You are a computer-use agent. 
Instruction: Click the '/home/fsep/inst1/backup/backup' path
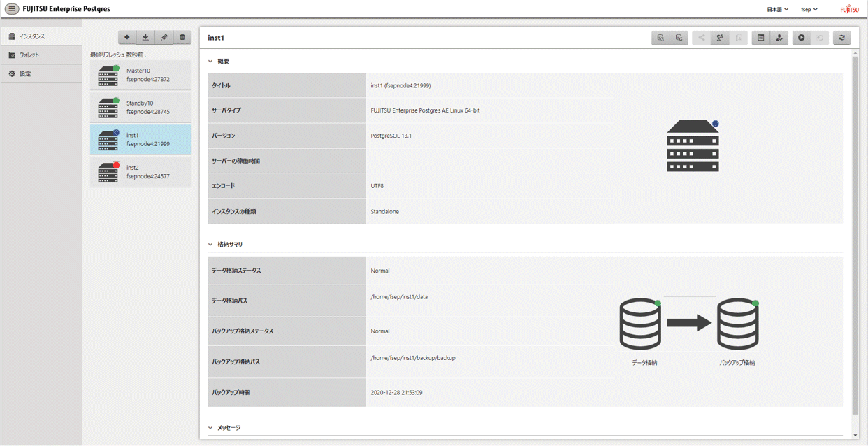coord(413,358)
